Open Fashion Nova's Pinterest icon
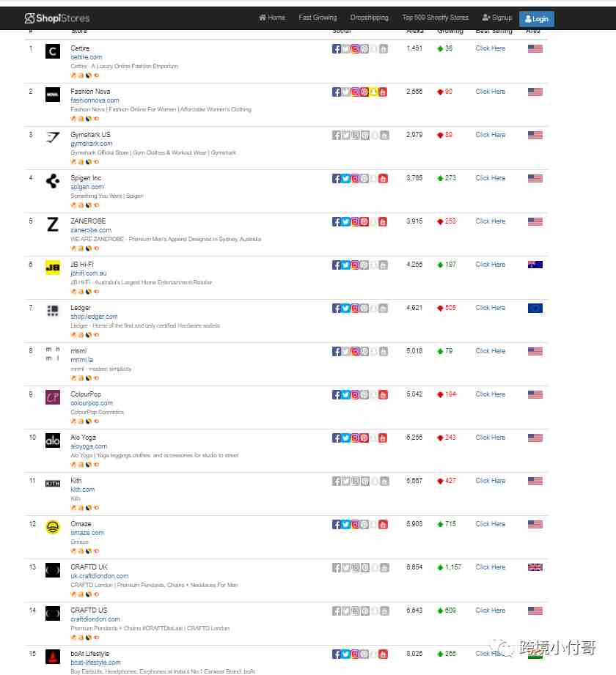The height and width of the screenshot is (675, 616). point(364,92)
